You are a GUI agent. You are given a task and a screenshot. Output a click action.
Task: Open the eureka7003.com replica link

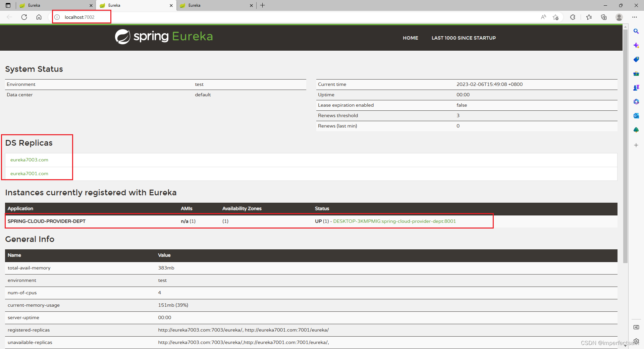point(29,160)
